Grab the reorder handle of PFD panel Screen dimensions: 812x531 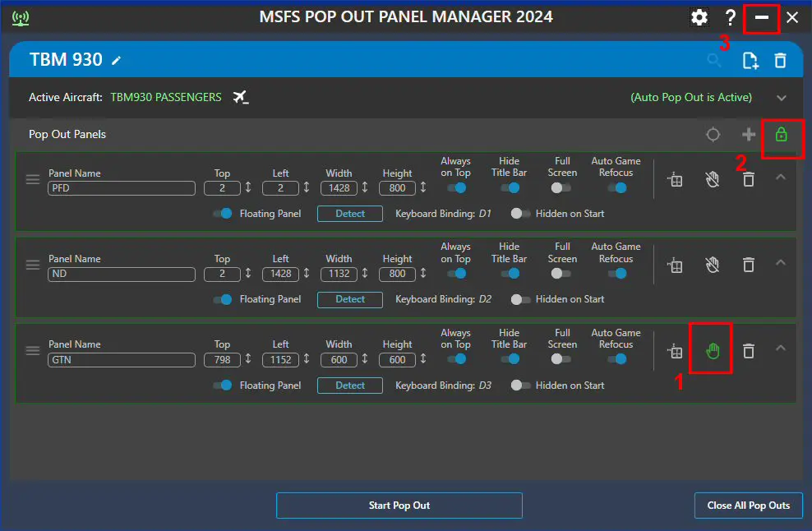(33, 179)
